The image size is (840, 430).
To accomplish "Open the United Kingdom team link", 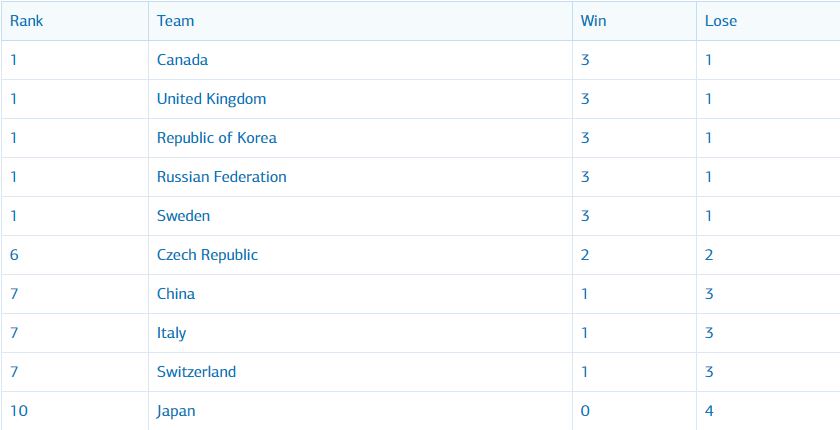I will click(x=211, y=99).
